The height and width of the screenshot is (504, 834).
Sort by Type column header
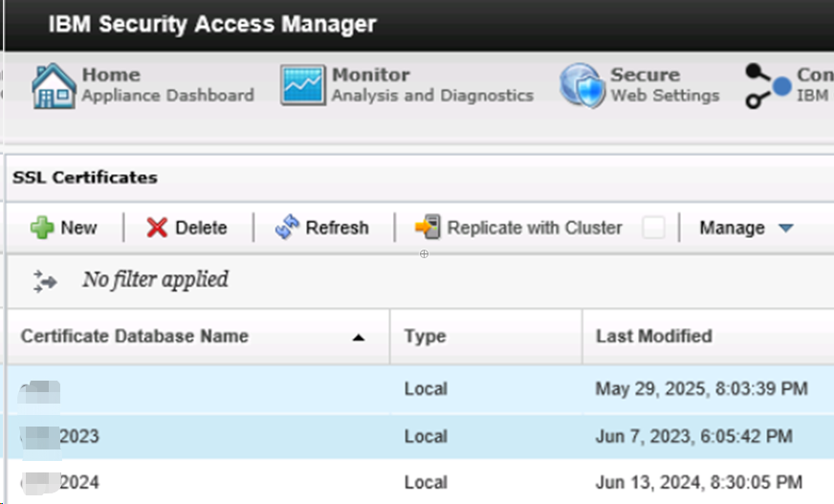(486, 337)
